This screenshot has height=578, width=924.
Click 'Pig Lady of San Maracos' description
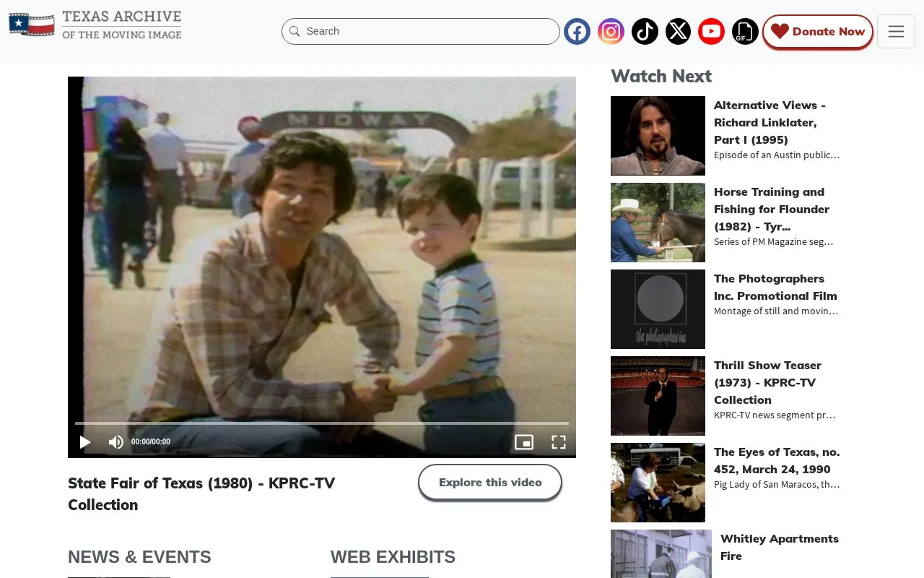pos(777,485)
